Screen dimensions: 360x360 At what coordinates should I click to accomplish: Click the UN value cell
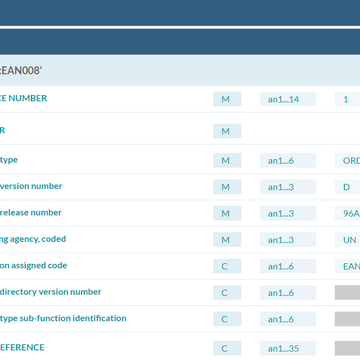tap(347, 240)
